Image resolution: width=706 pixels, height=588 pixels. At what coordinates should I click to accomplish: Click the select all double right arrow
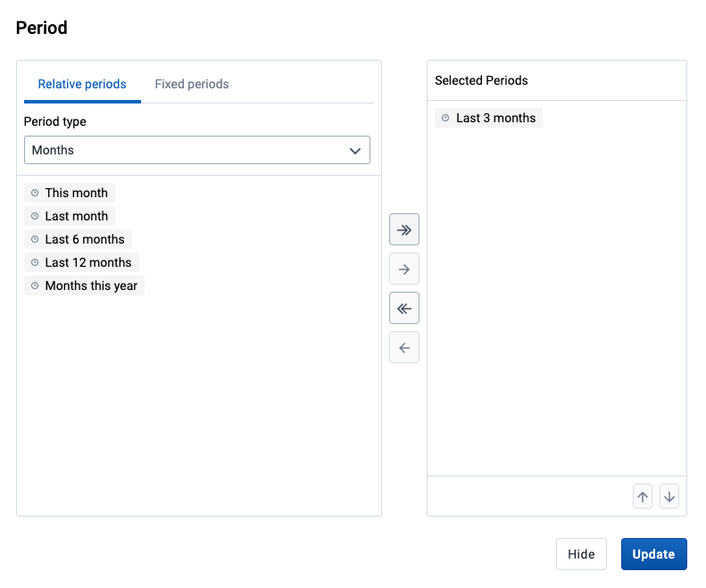[x=404, y=229]
